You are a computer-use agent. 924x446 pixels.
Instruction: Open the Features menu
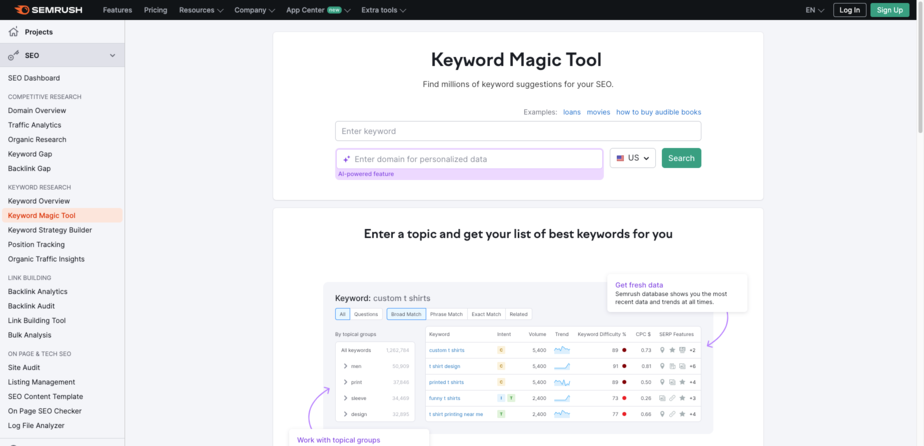(117, 10)
